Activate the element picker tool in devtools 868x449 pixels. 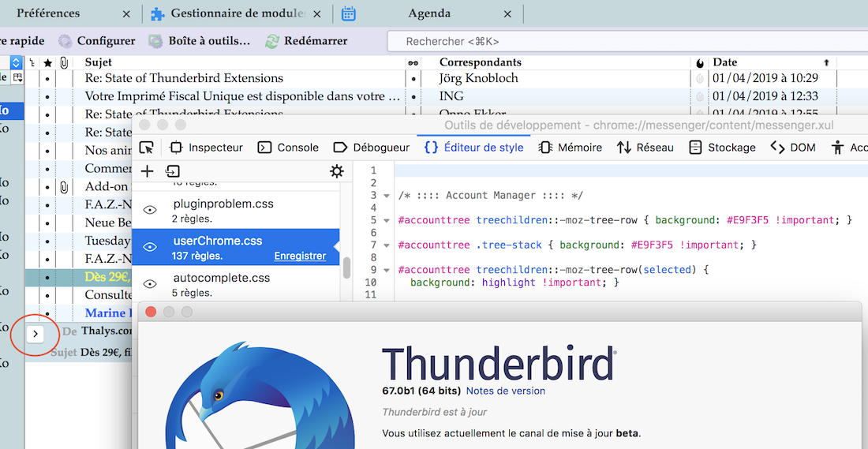tap(146, 148)
